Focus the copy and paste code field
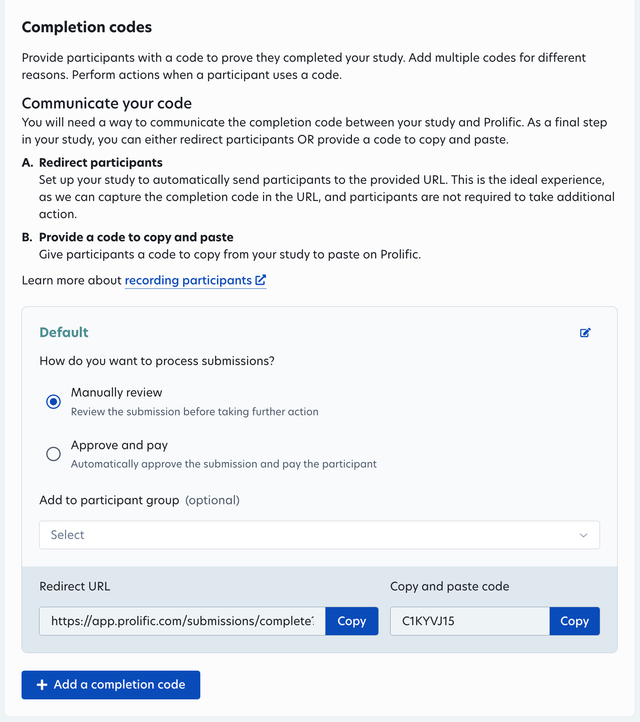Viewport: 640px width, 722px height. point(470,621)
